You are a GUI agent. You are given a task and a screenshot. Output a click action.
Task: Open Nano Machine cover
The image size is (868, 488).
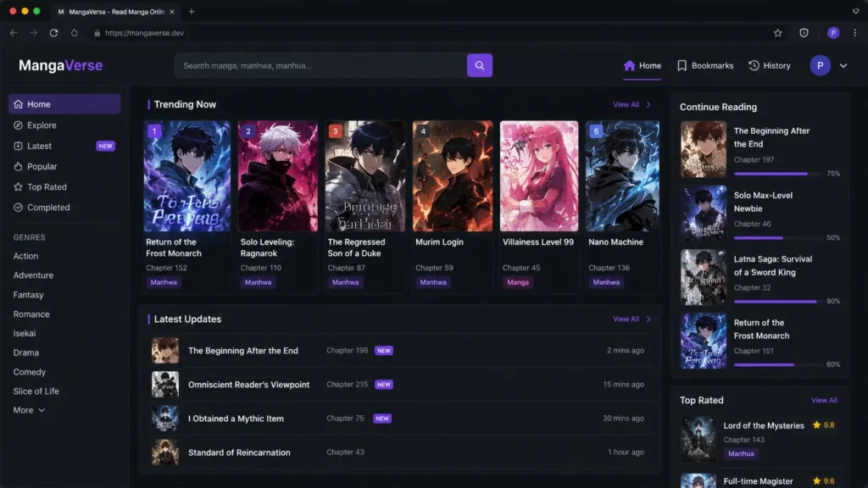[623, 176]
